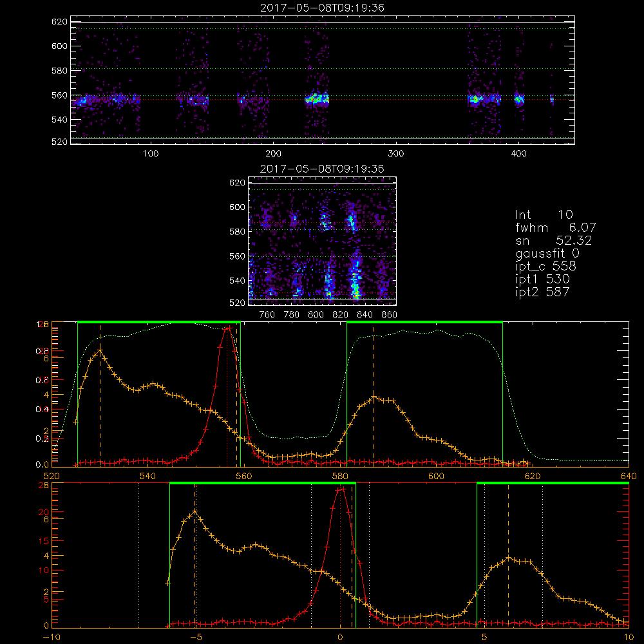Click the thick green bar above left window in third plot
Viewport: 644px width, 644px height.
coord(159,322)
